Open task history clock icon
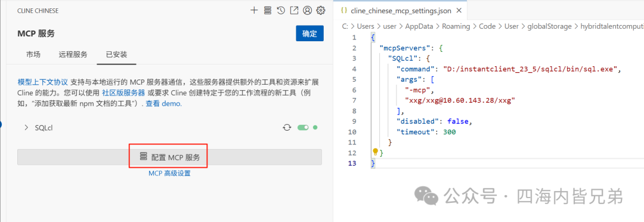Viewport: 644px width, 222px height. point(281,11)
